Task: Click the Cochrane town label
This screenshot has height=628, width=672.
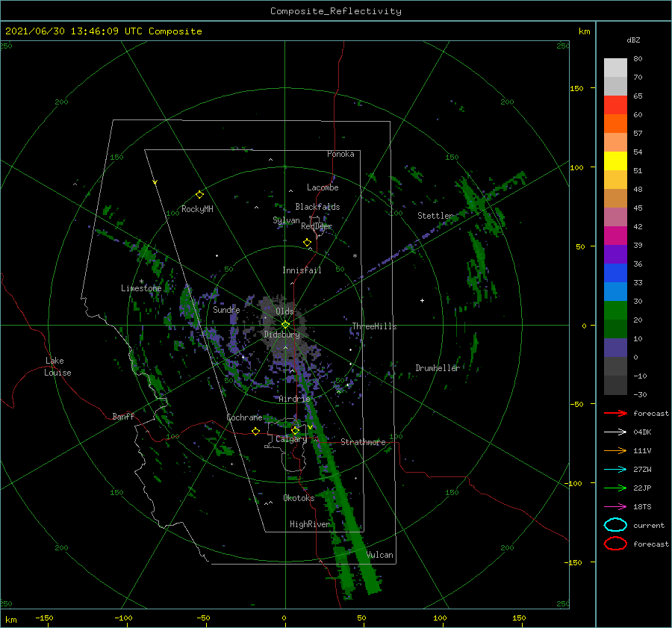Action: (244, 417)
